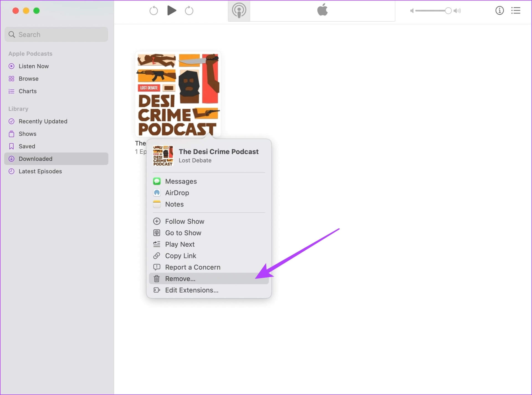Click the AirDrop icon in the menu
The height and width of the screenshot is (395, 532).
[157, 193]
